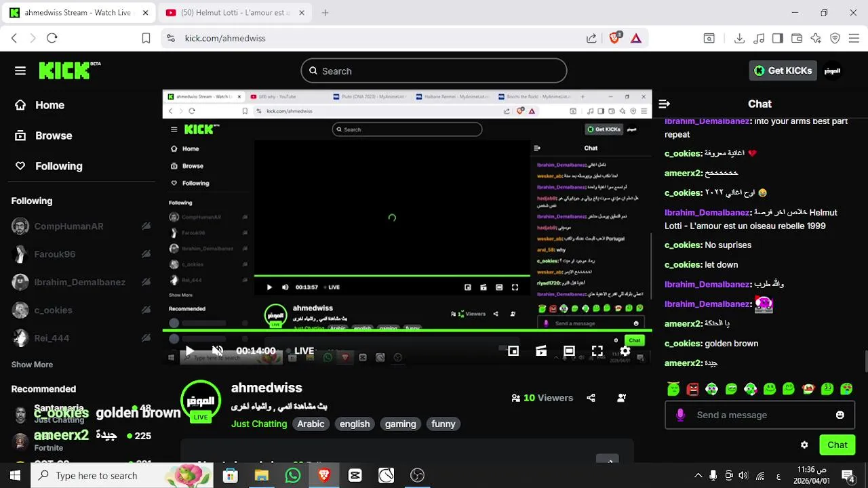The height and width of the screenshot is (488, 868).
Task: Reload the page
Action: pyautogui.click(x=52, y=38)
